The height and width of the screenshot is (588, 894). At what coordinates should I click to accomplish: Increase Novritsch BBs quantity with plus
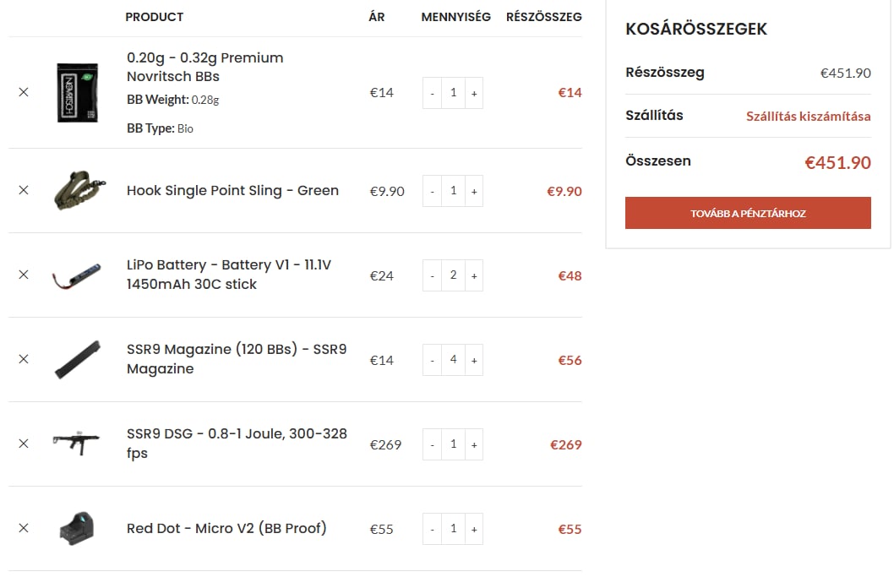click(x=474, y=93)
